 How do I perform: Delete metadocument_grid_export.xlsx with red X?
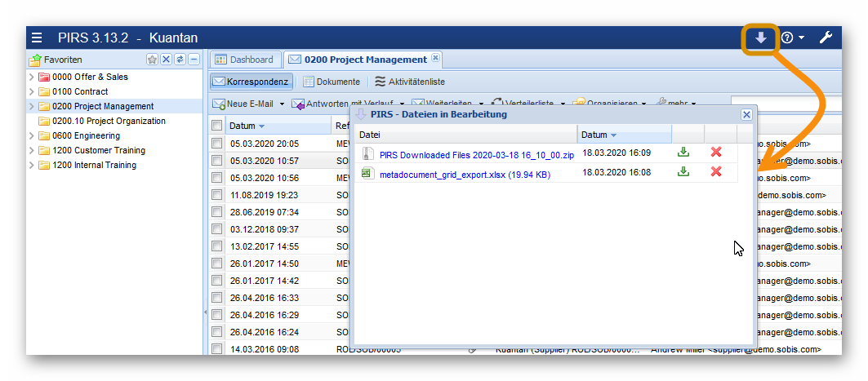coord(716,172)
